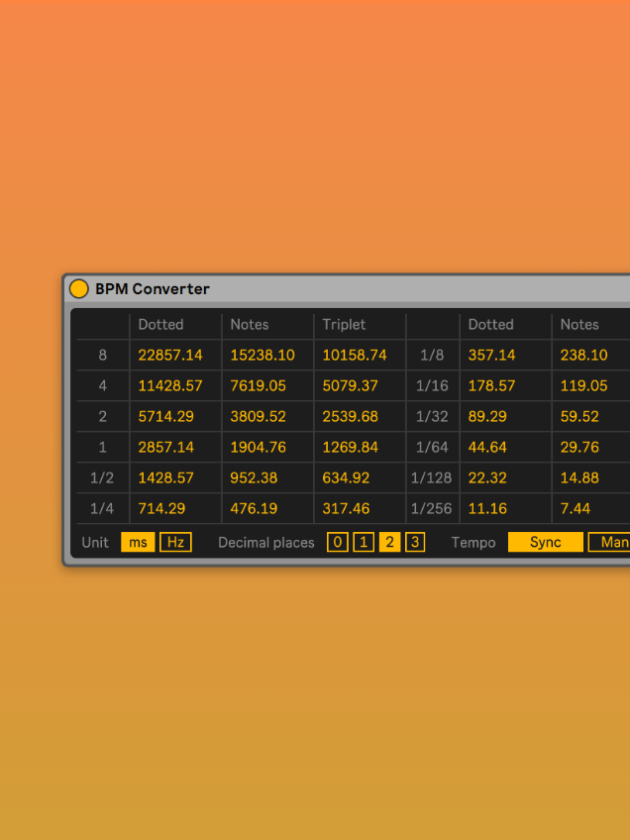
Task: Enable Sync tempo mode
Action: pos(546,542)
